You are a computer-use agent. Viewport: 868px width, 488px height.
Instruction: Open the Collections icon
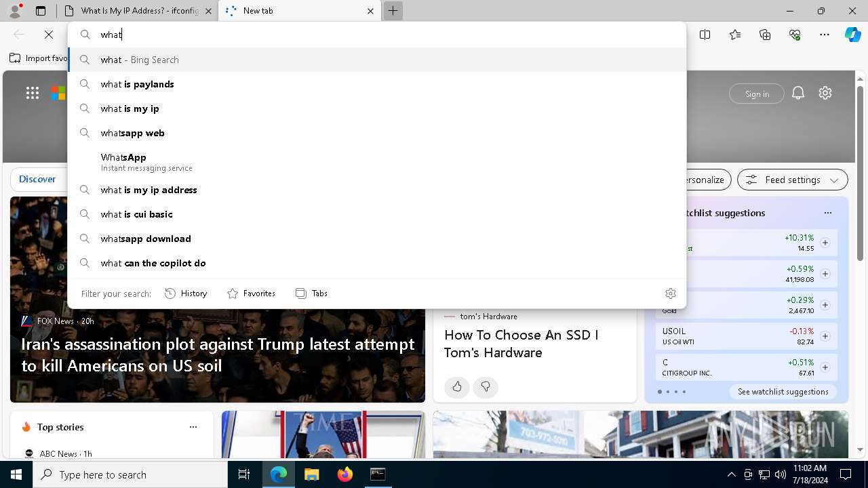click(x=765, y=35)
